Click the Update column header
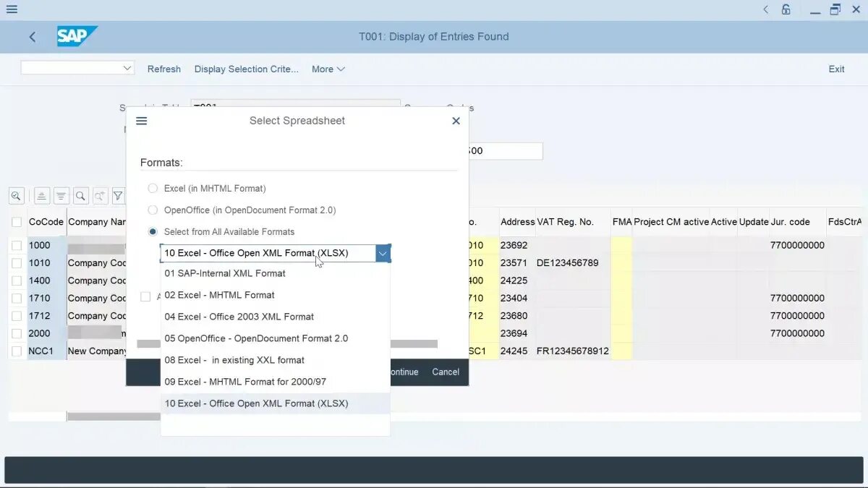Image resolution: width=868 pixels, height=488 pixels. [754, 222]
